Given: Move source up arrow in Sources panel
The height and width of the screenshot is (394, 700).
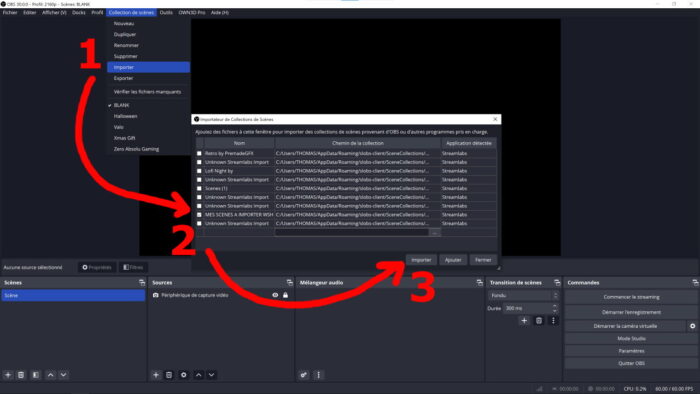Looking at the screenshot, I should (x=198, y=375).
